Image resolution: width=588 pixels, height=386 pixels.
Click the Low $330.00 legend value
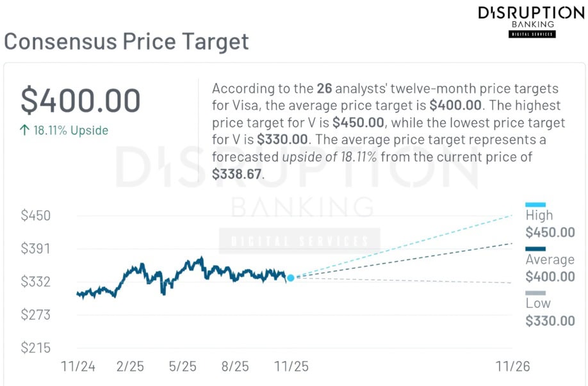click(x=550, y=321)
